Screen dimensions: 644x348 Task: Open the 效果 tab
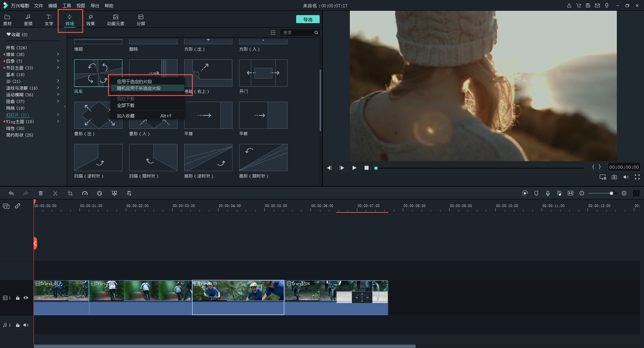pos(91,20)
